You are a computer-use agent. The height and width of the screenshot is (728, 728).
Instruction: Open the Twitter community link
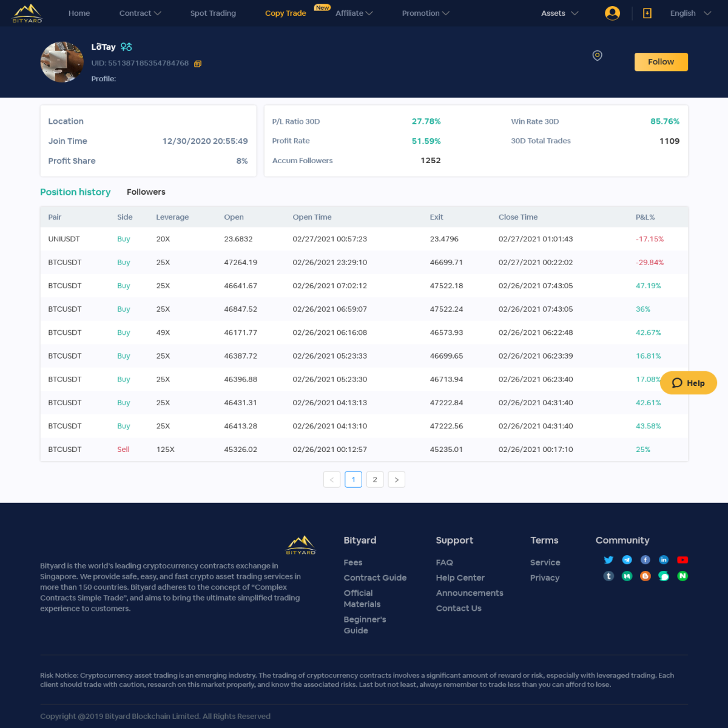pyautogui.click(x=608, y=560)
